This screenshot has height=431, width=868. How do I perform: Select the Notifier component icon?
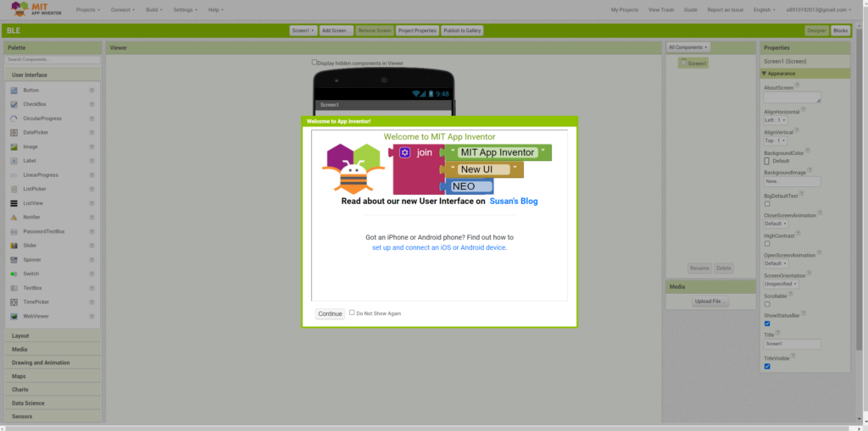tap(14, 217)
